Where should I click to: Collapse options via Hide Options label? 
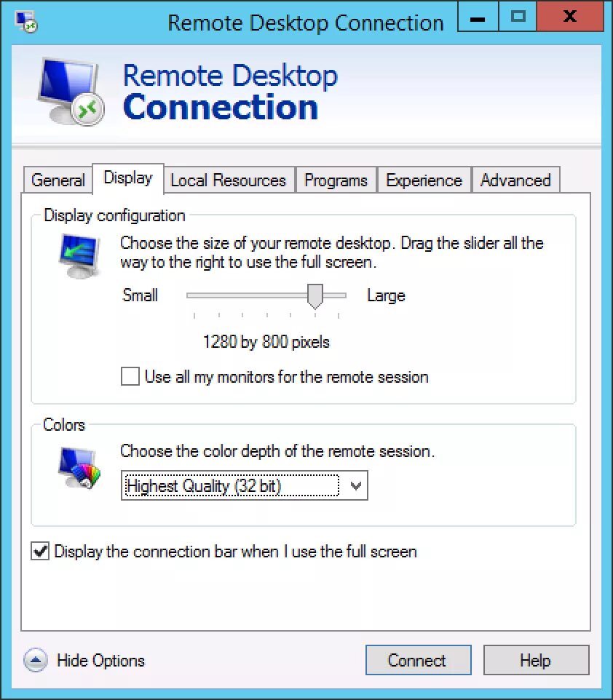[101, 660]
